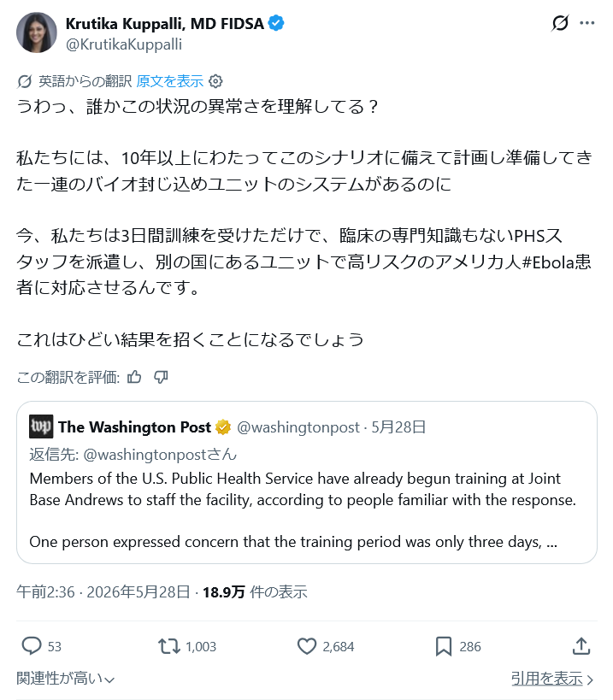Viewport: 613px width, 700px height.
Task: Open Krutika Kuppalli profile picture
Action: point(37,32)
